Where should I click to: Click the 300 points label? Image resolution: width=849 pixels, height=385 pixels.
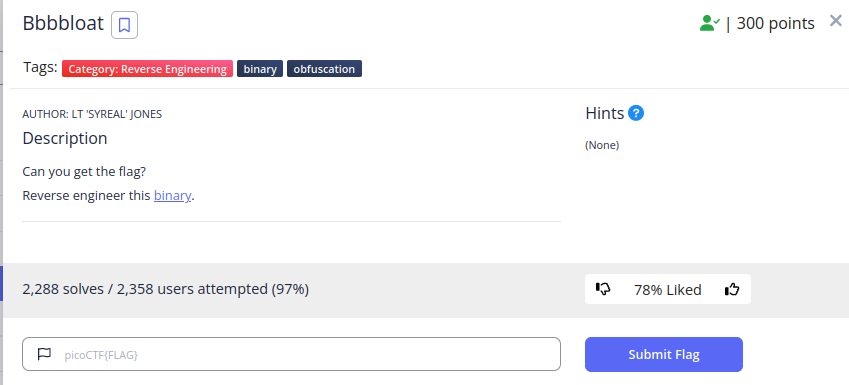point(775,23)
